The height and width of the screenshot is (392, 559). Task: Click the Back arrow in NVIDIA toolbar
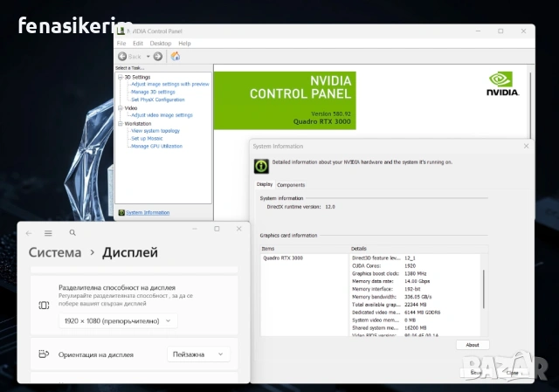[x=122, y=56]
